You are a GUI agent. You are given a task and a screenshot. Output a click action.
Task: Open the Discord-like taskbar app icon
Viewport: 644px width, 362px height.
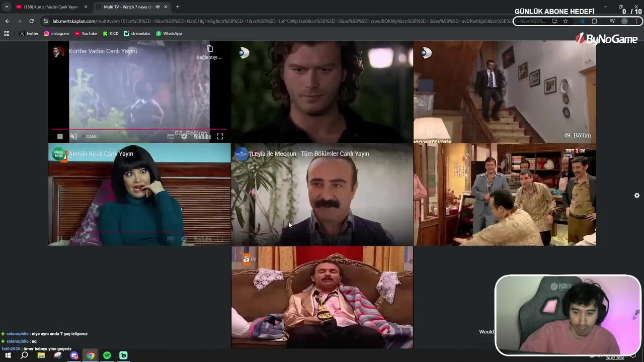(74, 355)
